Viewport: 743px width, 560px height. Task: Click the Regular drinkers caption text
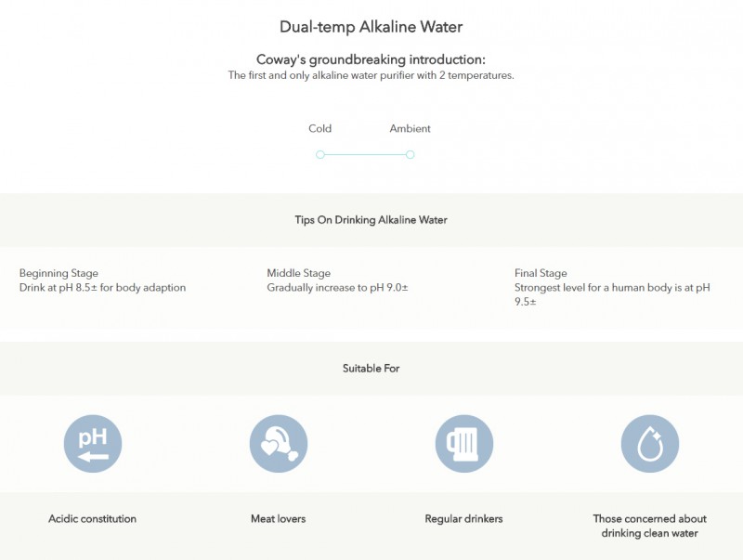pyautogui.click(x=463, y=518)
